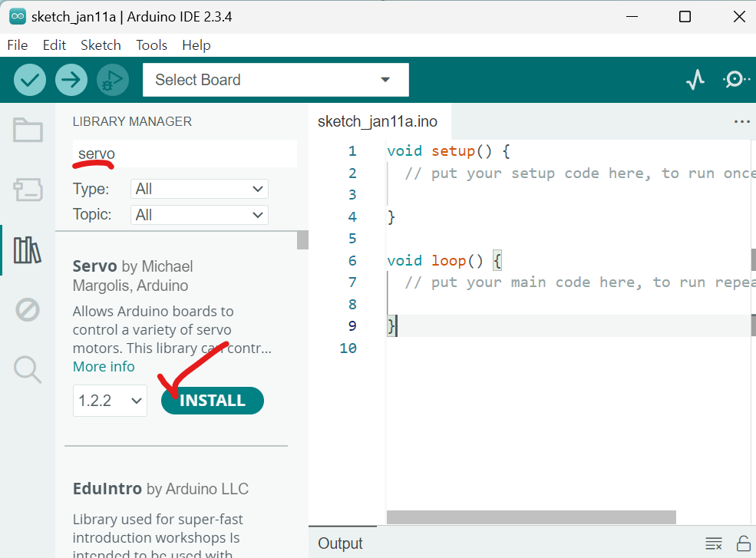Image resolution: width=756 pixels, height=558 pixels.
Task: Open the Search sidebar panel
Action: (28, 369)
